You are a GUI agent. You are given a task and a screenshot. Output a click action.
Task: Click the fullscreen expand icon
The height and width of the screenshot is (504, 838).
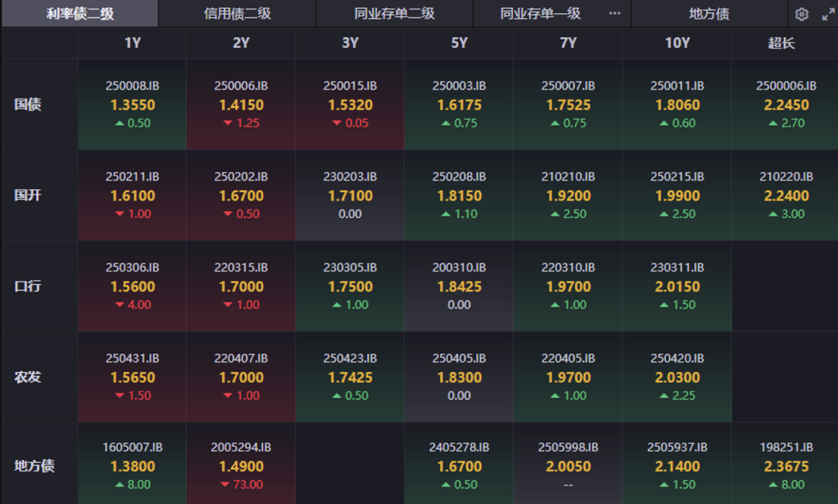[x=826, y=13]
